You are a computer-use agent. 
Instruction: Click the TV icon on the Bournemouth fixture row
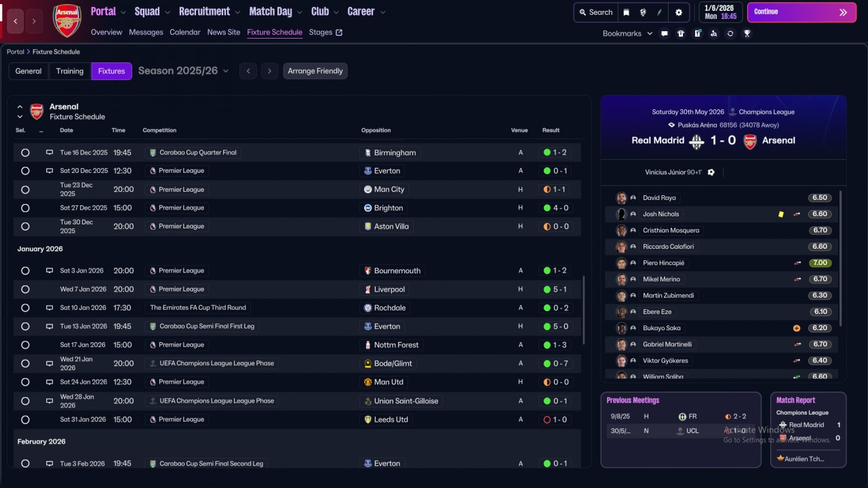50,270
